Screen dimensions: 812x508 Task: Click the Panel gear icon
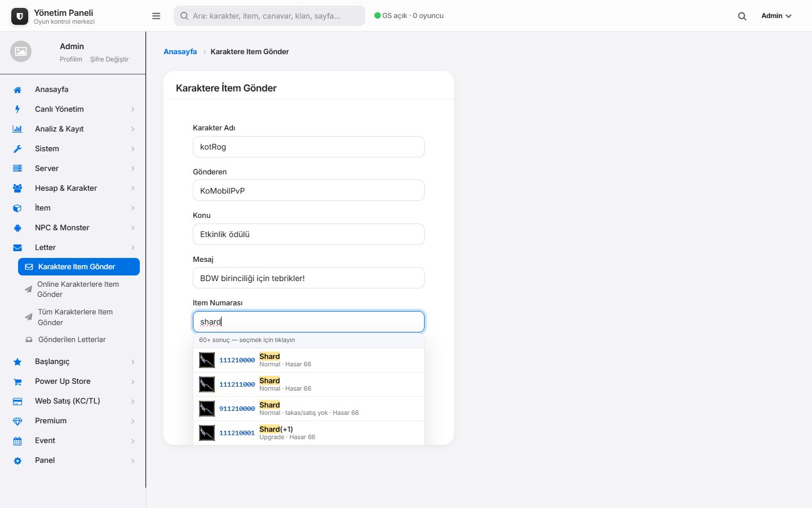tap(17, 461)
